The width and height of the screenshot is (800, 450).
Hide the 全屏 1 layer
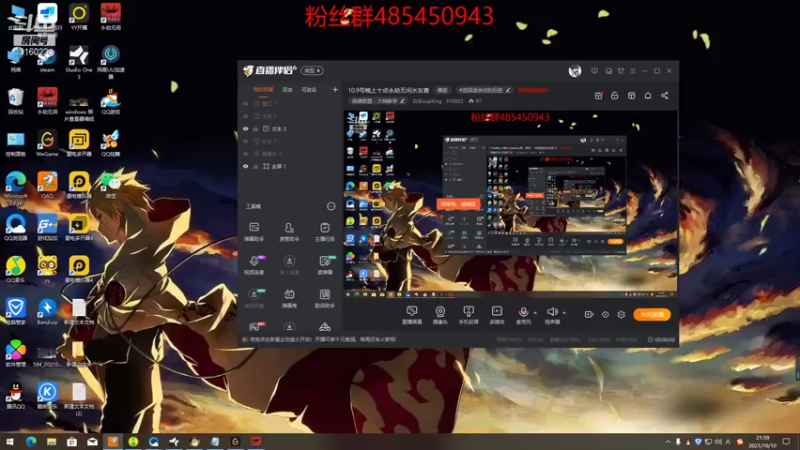(x=245, y=166)
